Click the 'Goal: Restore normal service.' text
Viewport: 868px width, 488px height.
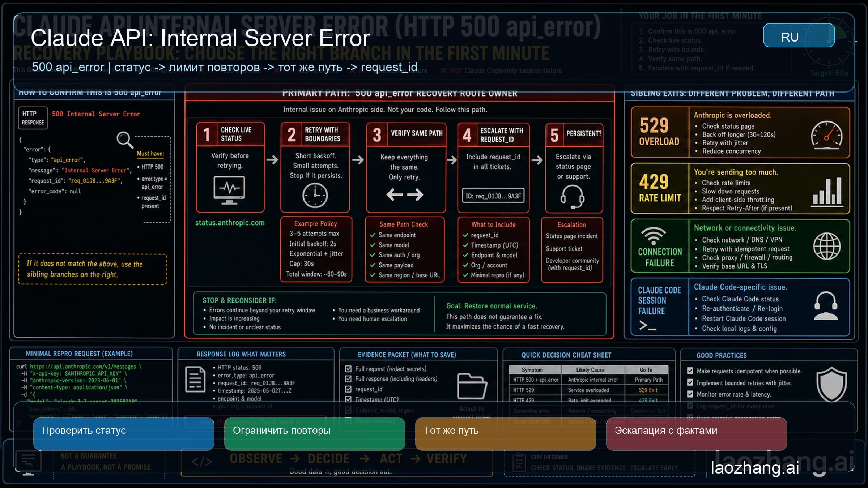pyautogui.click(x=492, y=306)
